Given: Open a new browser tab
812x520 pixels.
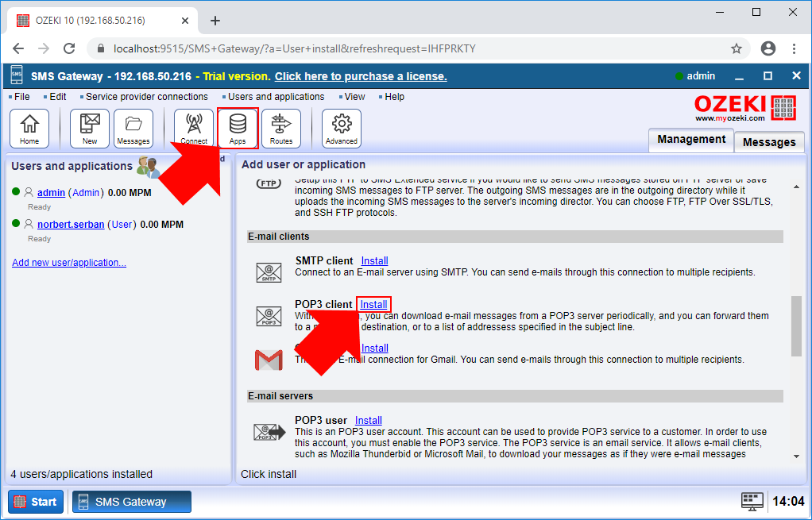Looking at the screenshot, I should (x=215, y=21).
